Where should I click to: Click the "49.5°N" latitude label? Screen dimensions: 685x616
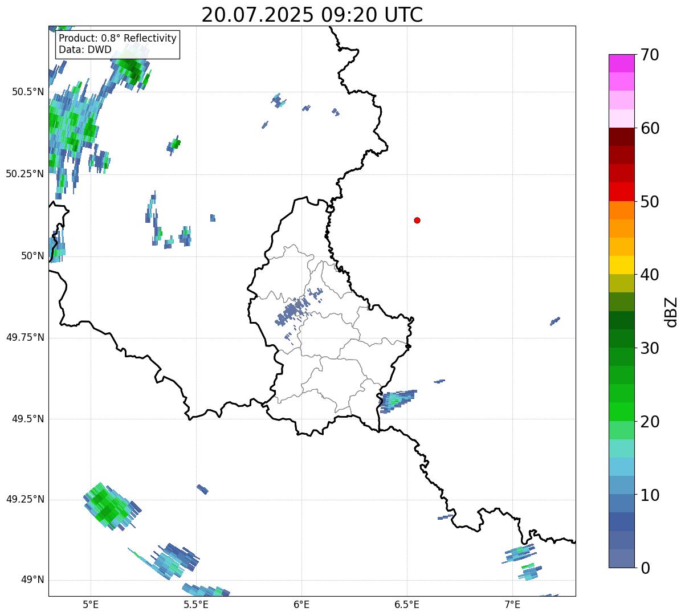click(28, 419)
